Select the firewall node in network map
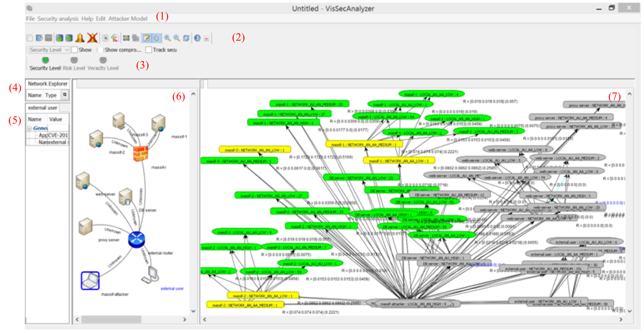Image resolution: width=644 pixels, height=333 pixels. [142, 154]
